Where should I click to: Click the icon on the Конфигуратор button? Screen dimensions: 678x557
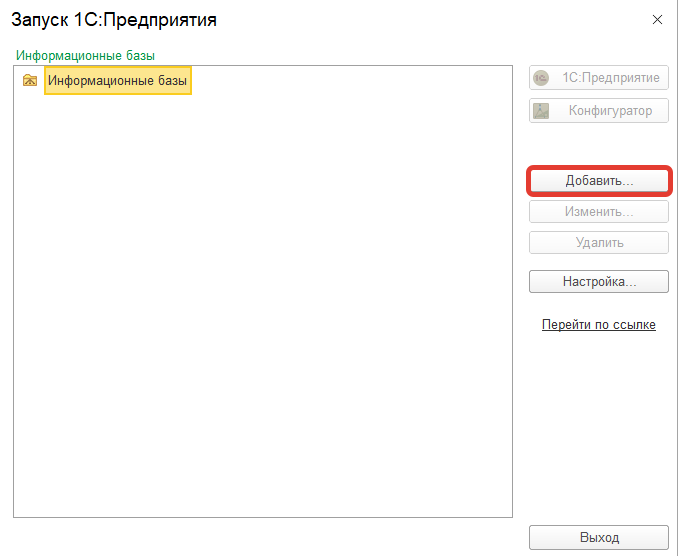point(541,111)
